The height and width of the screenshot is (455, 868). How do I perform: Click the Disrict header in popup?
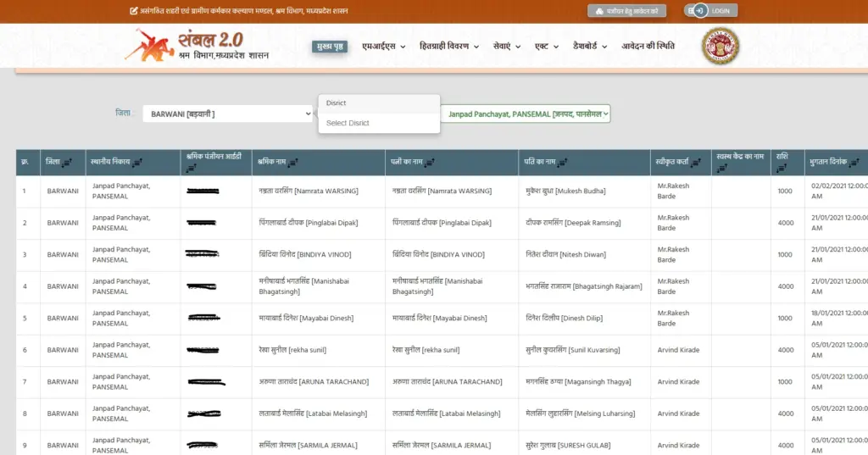tap(379, 103)
